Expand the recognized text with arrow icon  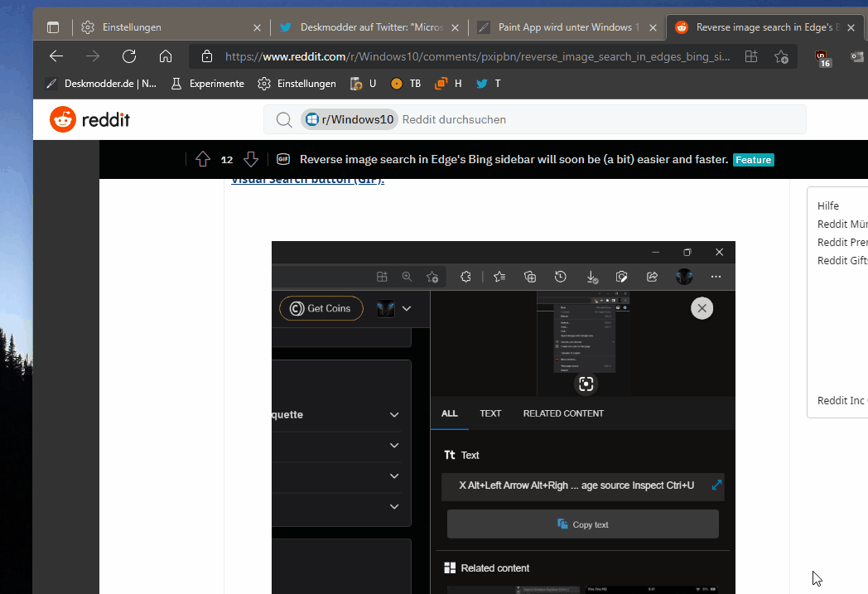(x=716, y=485)
